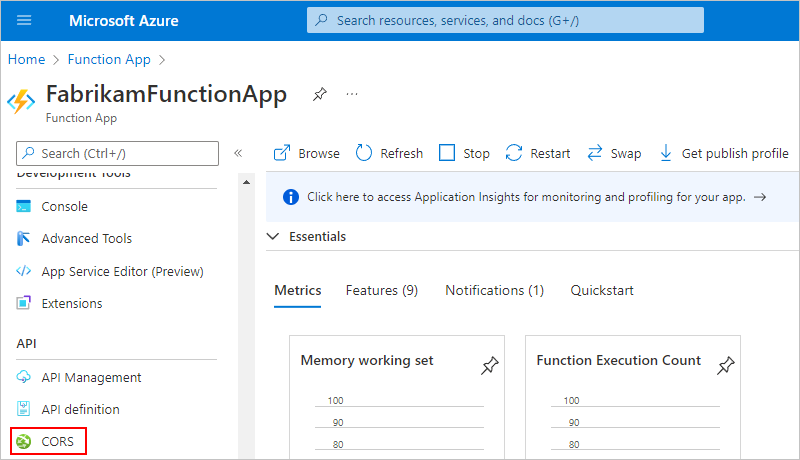Viewport: 800px width, 460px height.
Task: Open Console from the sidebar
Action: 64,206
